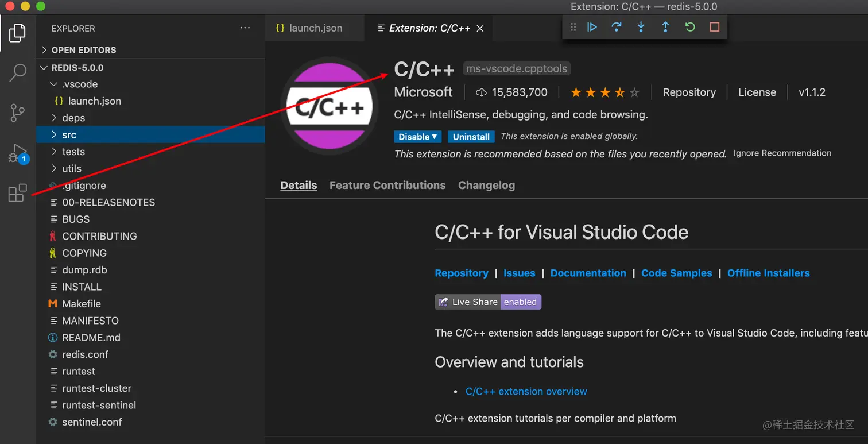Open the 00-RELEASENOTES file
Screen dimensions: 868x444
(x=150, y=202)
